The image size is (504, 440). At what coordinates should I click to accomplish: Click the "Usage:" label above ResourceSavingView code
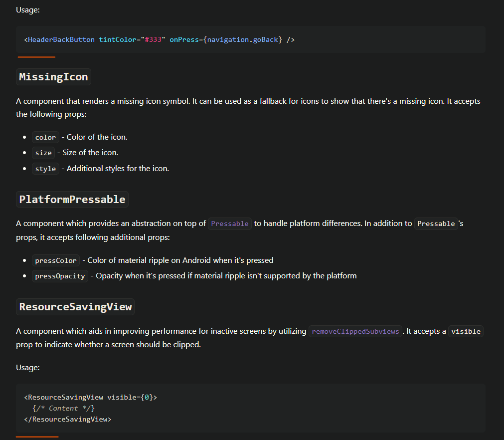pos(28,368)
